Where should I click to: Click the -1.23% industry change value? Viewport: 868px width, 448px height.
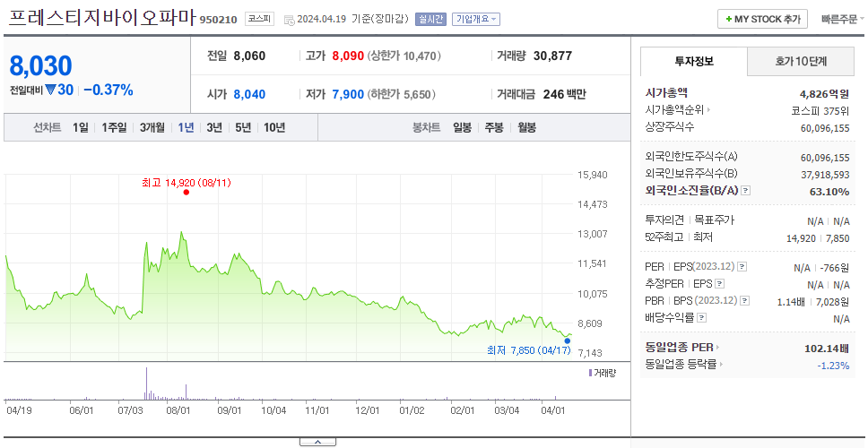(x=833, y=365)
